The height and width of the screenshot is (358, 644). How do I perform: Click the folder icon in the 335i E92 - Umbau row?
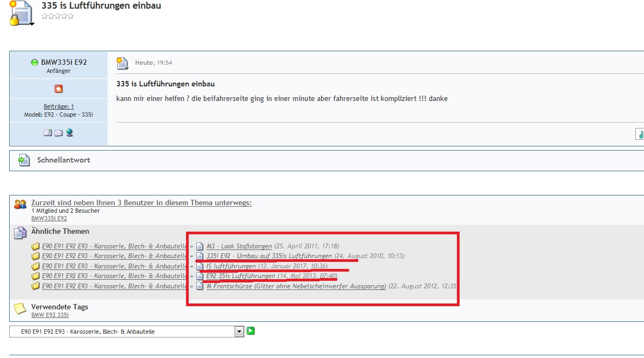pos(35,256)
